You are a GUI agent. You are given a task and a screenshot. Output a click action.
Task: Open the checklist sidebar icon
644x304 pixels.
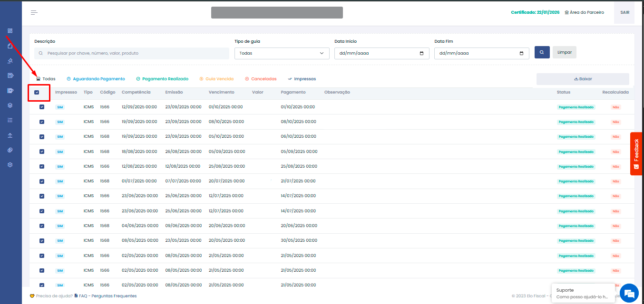click(x=10, y=120)
